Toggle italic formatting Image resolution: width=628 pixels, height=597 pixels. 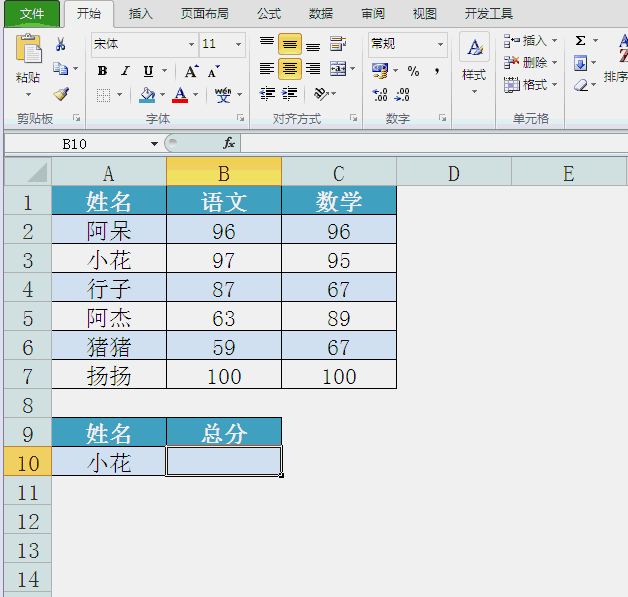pos(125,71)
